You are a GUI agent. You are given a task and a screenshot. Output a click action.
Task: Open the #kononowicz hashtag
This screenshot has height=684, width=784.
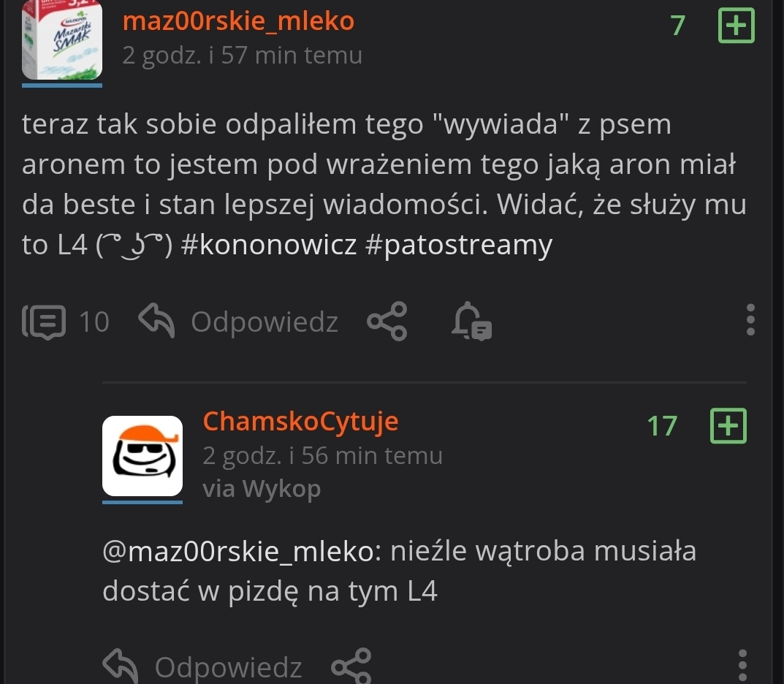tap(269, 245)
